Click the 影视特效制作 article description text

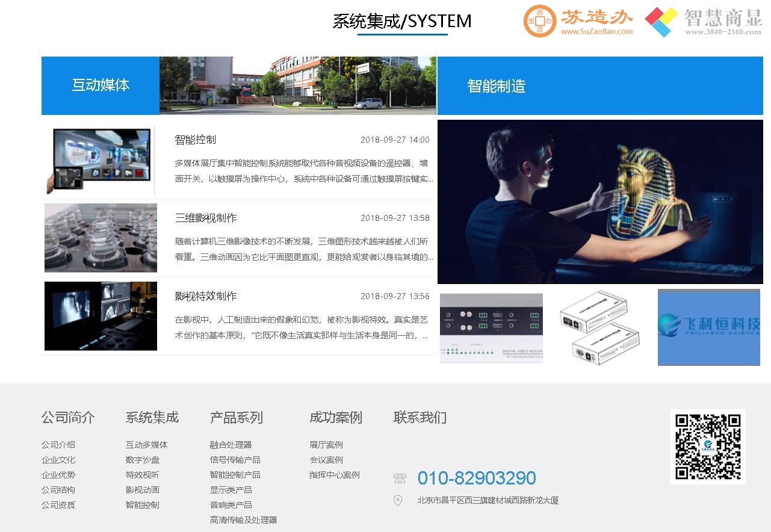303,327
